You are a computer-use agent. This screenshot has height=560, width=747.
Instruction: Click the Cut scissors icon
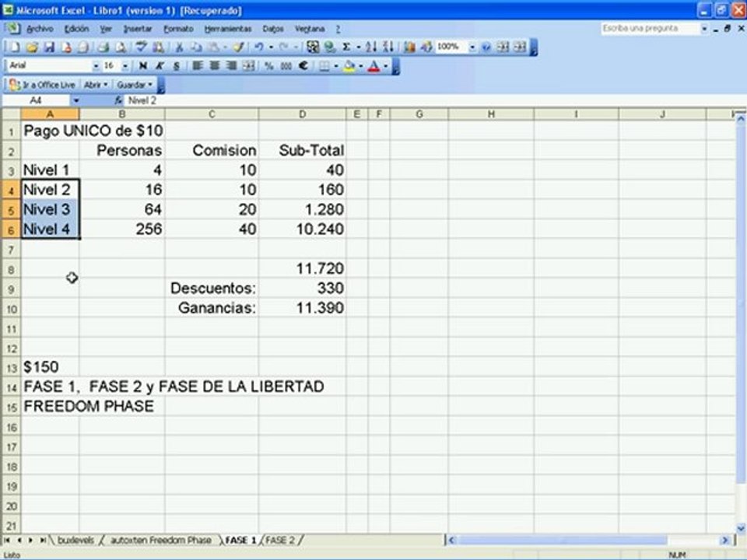tap(179, 47)
